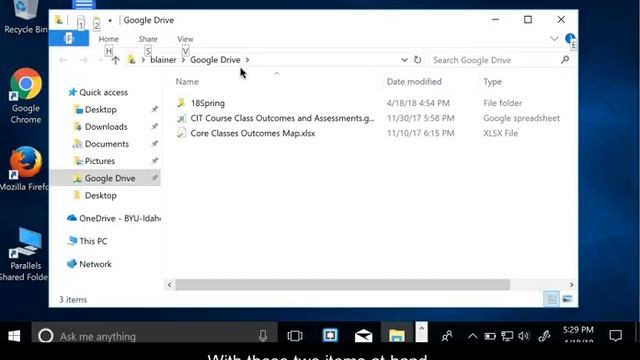
Task: Open Explorer help icon
Action: (x=570, y=39)
